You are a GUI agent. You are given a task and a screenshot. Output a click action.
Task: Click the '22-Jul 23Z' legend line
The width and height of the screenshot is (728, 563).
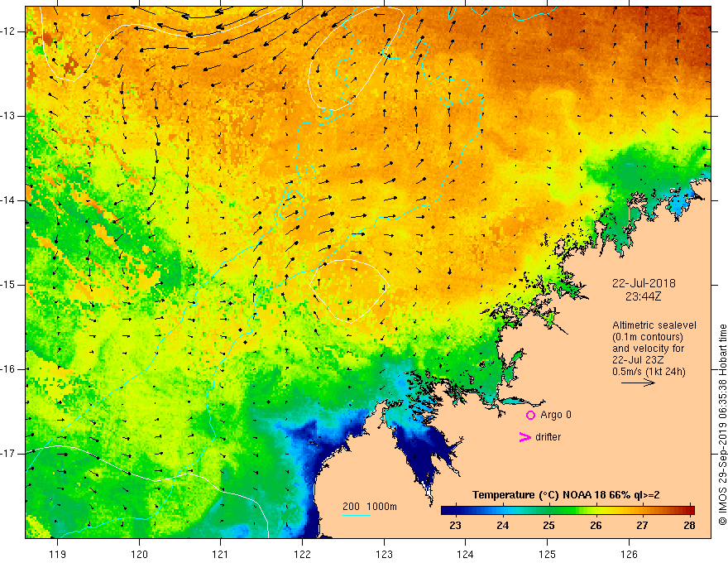tap(638, 360)
